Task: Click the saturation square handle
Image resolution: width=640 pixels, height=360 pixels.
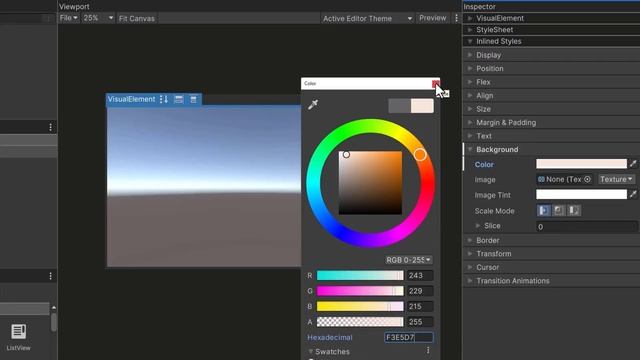Action: point(346,154)
